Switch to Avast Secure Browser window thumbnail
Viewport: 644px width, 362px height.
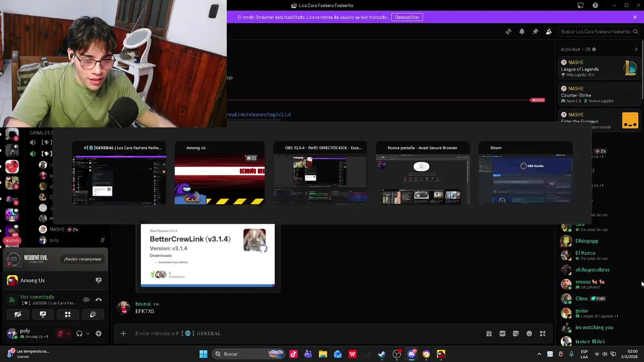[x=423, y=173]
